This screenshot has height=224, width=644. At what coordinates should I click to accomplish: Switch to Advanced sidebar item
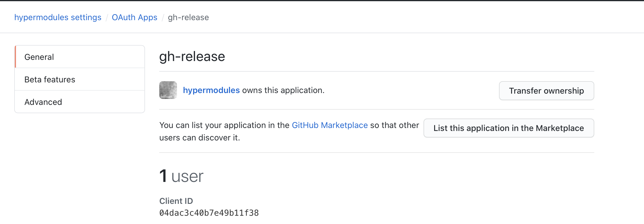point(80,102)
